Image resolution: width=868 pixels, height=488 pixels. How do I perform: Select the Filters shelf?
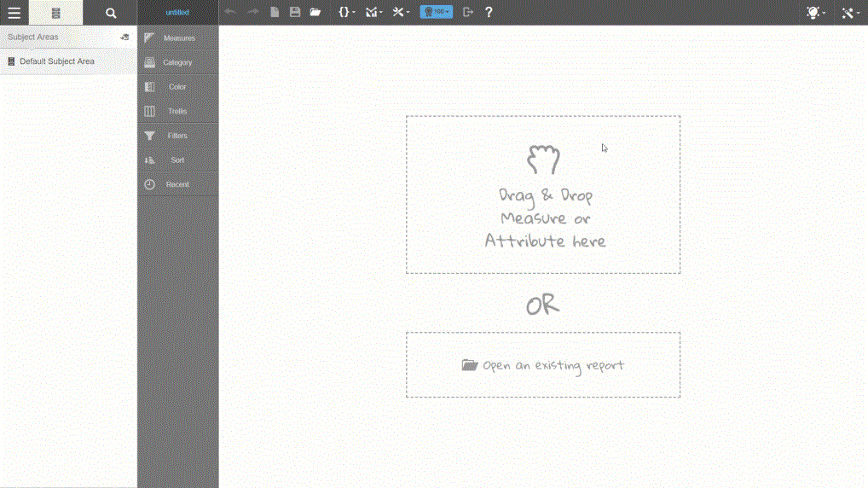(177, 136)
